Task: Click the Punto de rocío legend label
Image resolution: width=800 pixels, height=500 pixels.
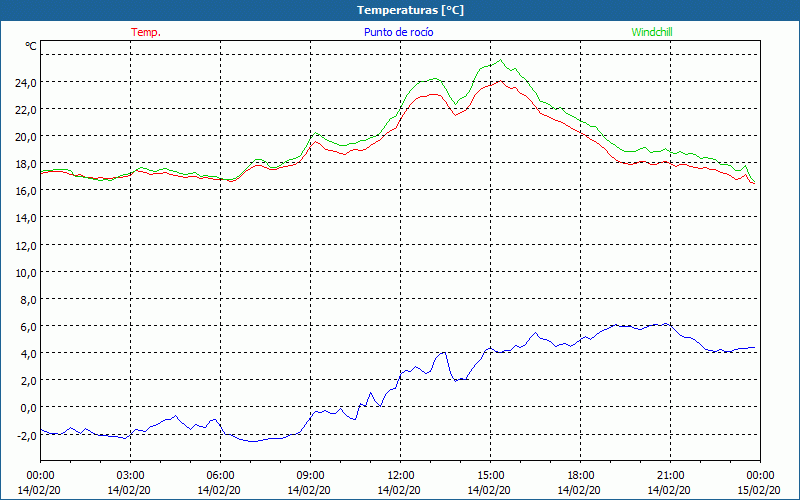Action: point(398,32)
